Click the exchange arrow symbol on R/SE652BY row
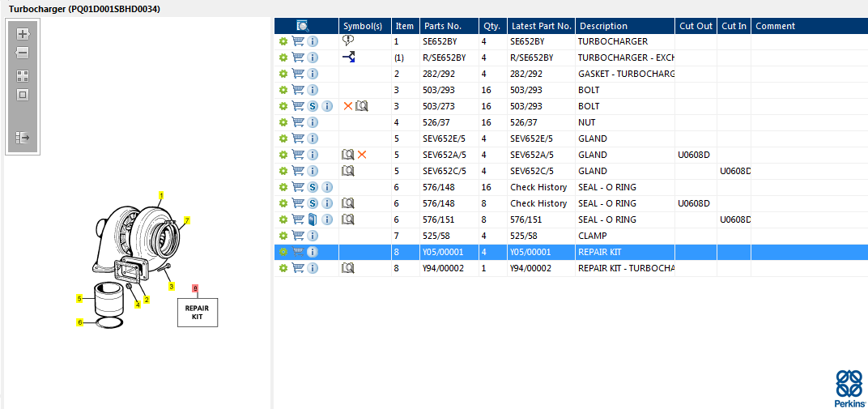The width and height of the screenshot is (868, 409). (x=348, y=57)
